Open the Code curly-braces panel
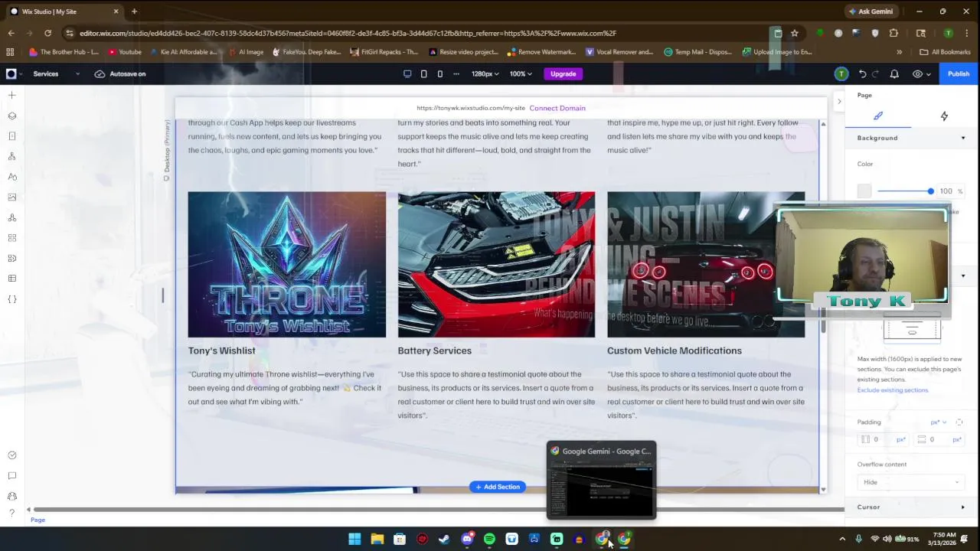Screen dimensions: 980x551 click(x=11, y=299)
